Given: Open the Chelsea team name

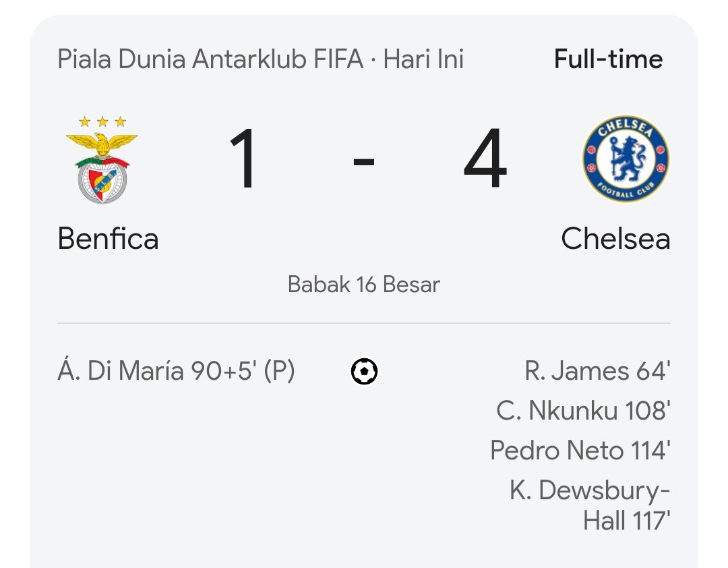Looking at the screenshot, I should pyautogui.click(x=615, y=239).
